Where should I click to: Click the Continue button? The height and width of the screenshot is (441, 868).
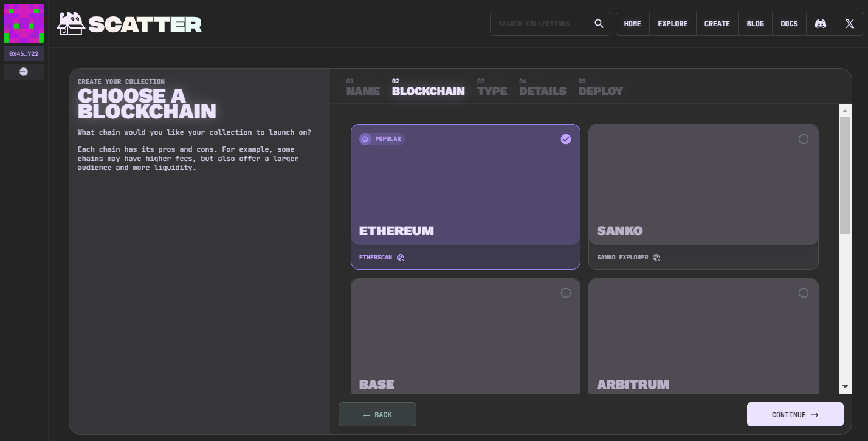pyautogui.click(x=795, y=414)
